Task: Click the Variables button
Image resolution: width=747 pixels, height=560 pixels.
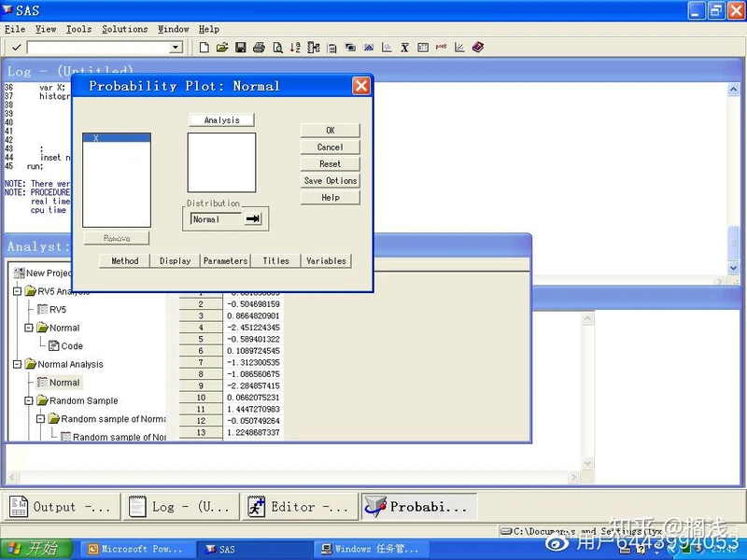Action: pyautogui.click(x=326, y=261)
